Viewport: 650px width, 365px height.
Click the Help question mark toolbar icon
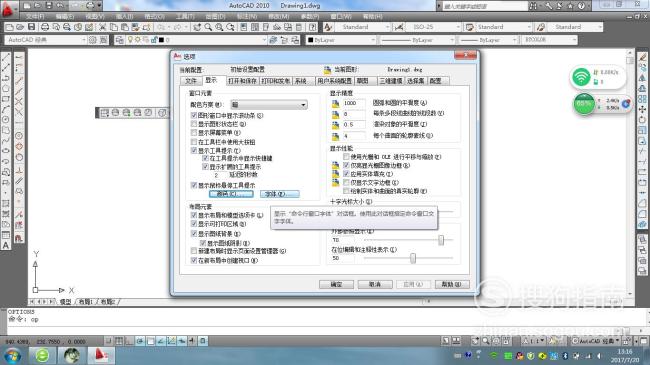point(313,27)
